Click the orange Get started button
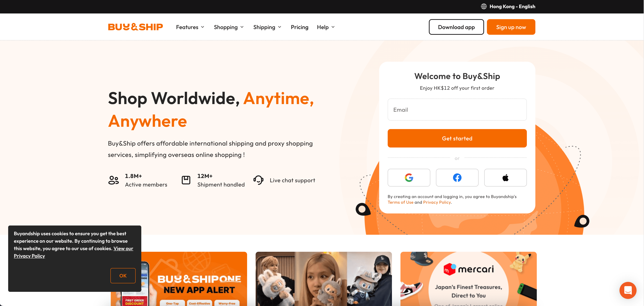The height and width of the screenshot is (306, 644). pos(457,138)
